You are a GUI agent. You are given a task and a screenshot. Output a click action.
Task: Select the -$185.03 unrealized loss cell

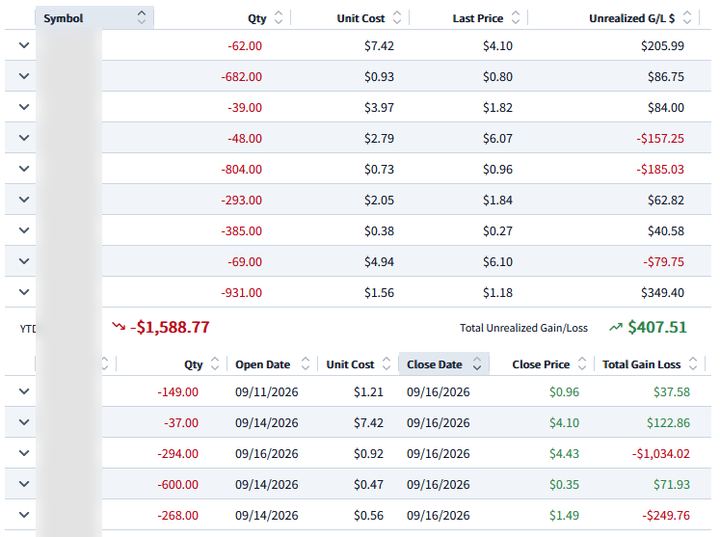click(660, 169)
